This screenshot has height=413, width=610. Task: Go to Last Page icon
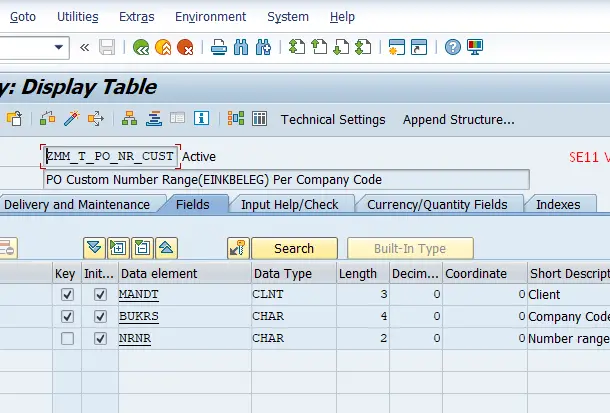[x=363, y=47]
